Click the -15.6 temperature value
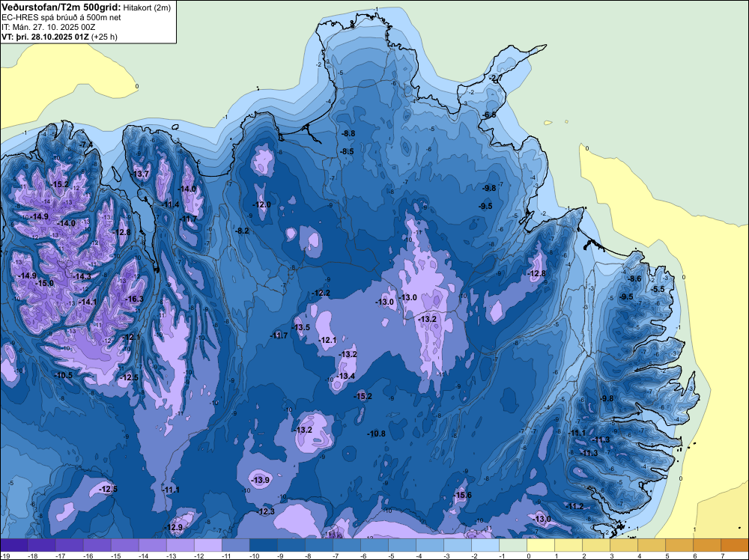The width and height of the screenshot is (749, 560). [462, 495]
